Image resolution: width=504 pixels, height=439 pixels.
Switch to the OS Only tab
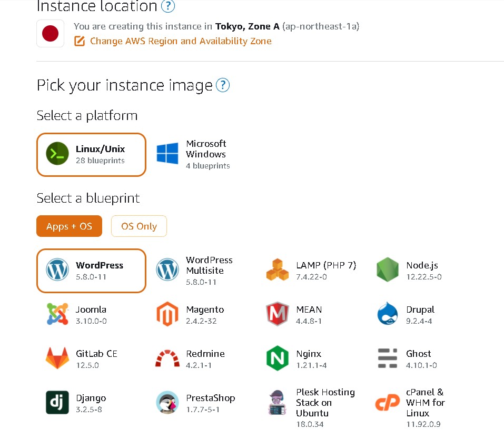(139, 226)
